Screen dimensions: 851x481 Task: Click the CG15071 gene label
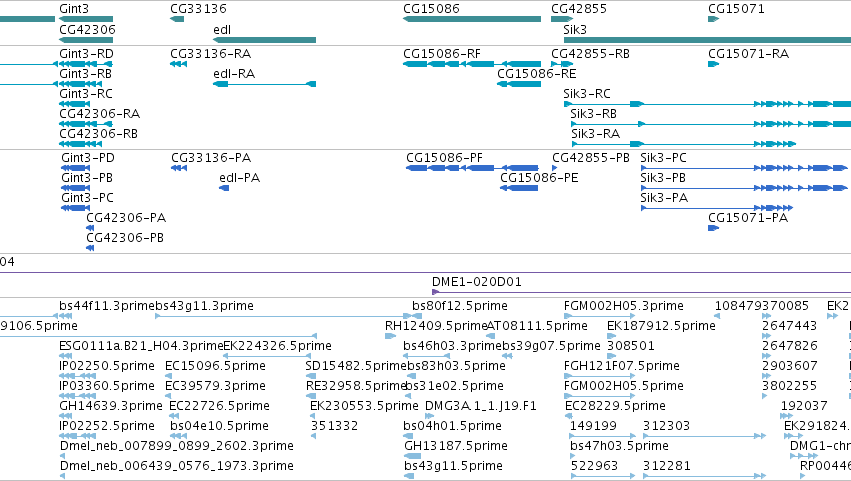736,9
